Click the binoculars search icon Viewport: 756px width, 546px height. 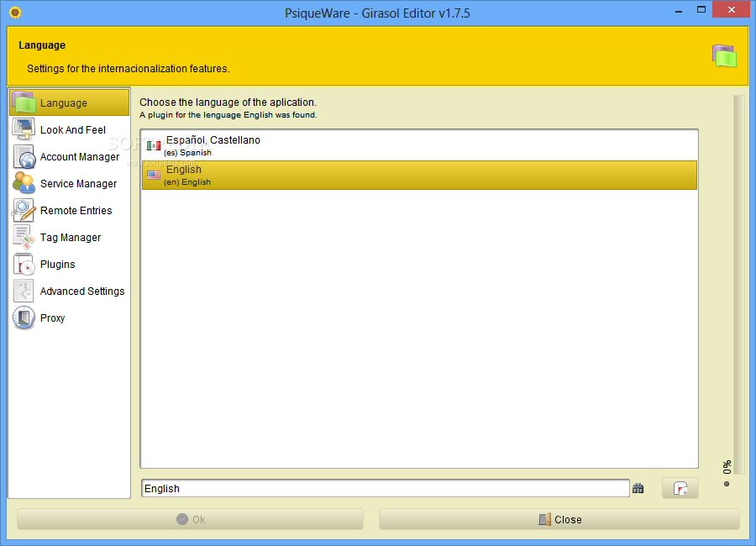pos(638,489)
